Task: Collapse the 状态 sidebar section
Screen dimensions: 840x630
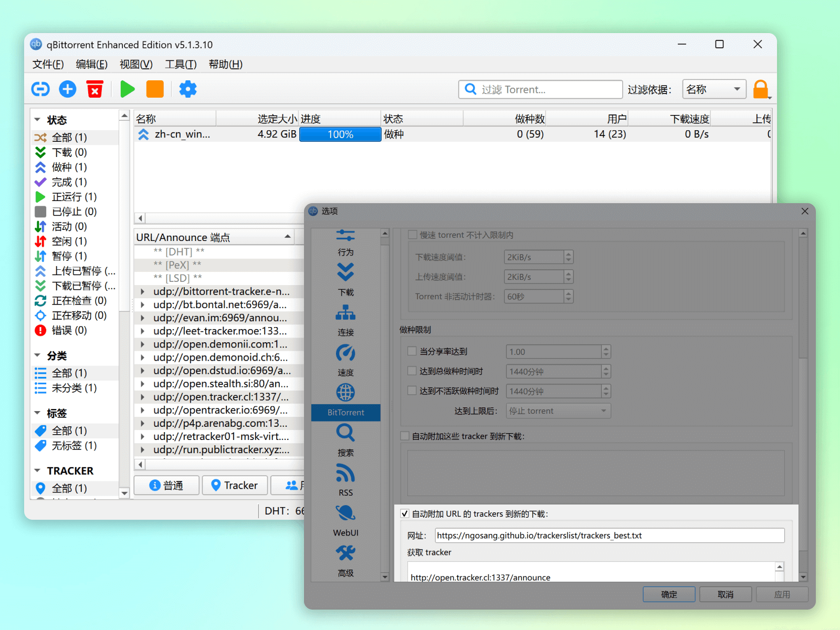Action: coord(37,120)
